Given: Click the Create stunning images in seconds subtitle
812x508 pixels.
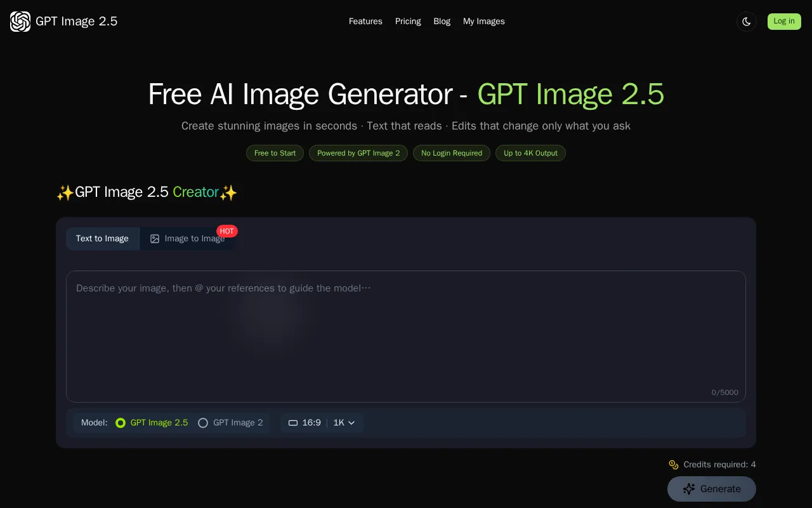Looking at the screenshot, I should coord(406,126).
